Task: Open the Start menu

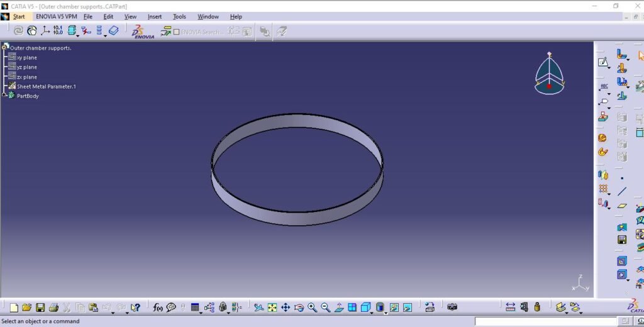Action: point(19,16)
